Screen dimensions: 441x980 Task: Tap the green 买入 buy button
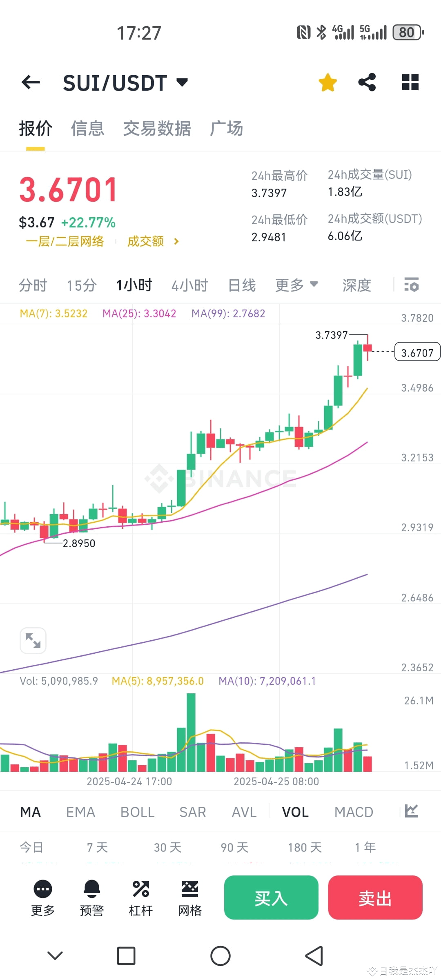coord(271,898)
